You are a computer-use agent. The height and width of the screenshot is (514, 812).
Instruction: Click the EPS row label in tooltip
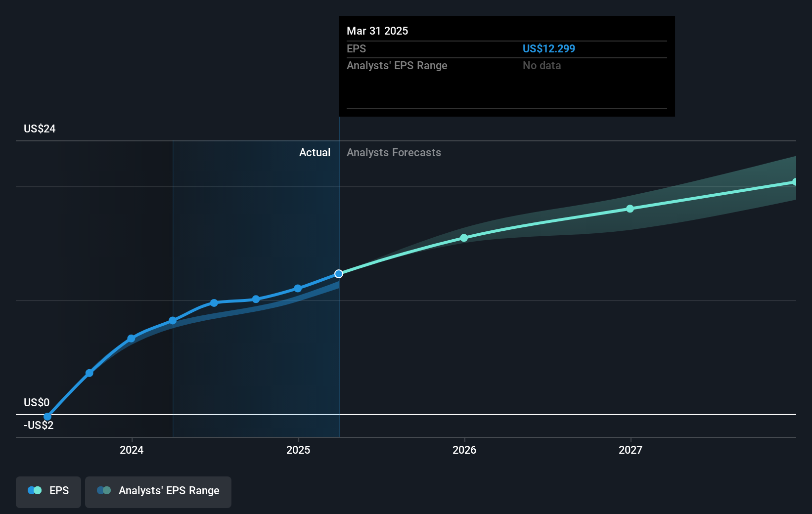pyautogui.click(x=356, y=48)
